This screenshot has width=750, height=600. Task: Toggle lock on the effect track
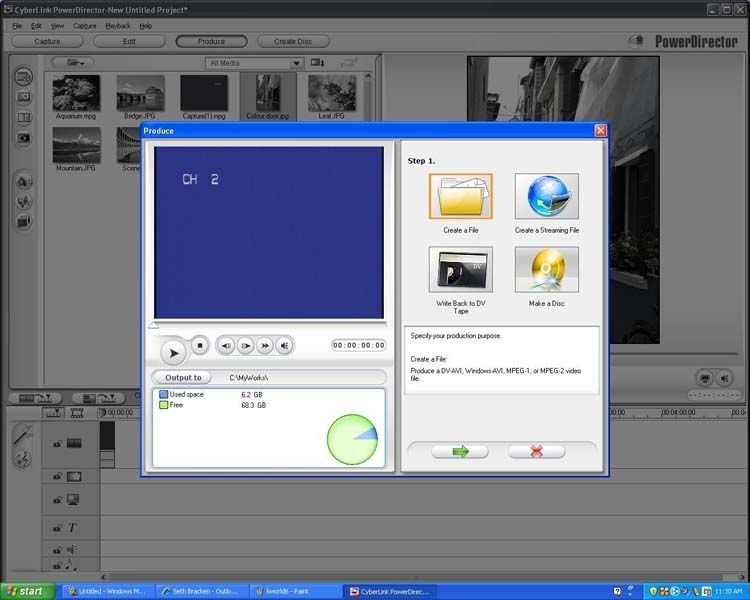[x=57, y=477]
